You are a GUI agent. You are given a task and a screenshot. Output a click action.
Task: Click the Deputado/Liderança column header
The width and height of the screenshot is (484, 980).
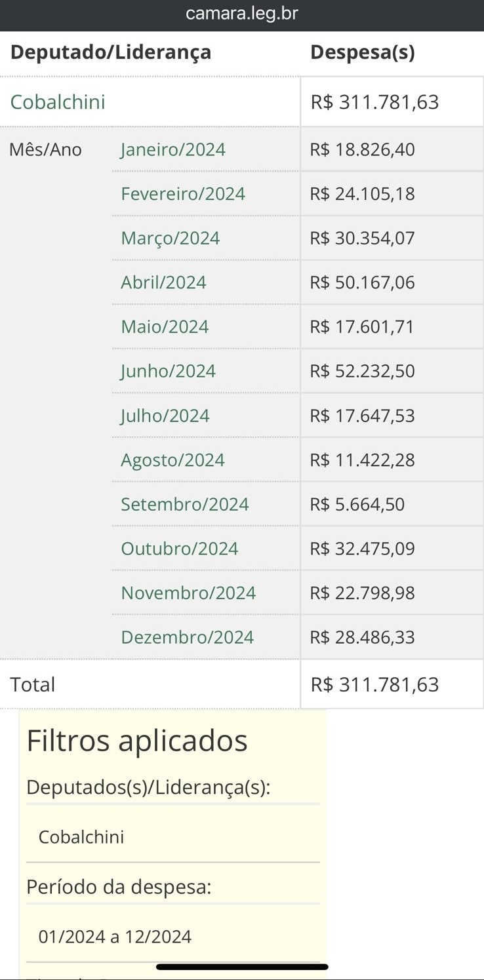[x=111, y=52]
